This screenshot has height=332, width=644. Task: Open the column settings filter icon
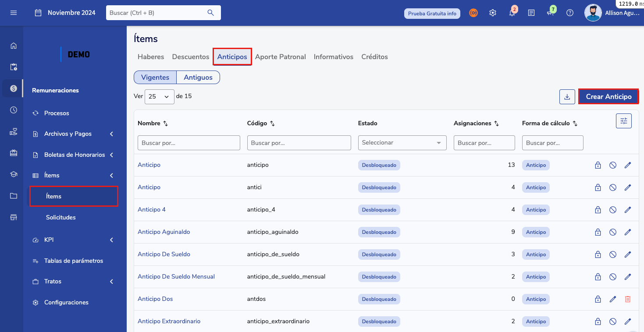point(623,121)
